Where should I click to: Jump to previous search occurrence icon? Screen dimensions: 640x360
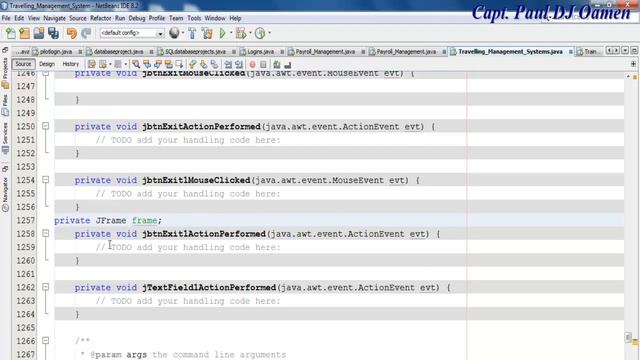point(147,64)
